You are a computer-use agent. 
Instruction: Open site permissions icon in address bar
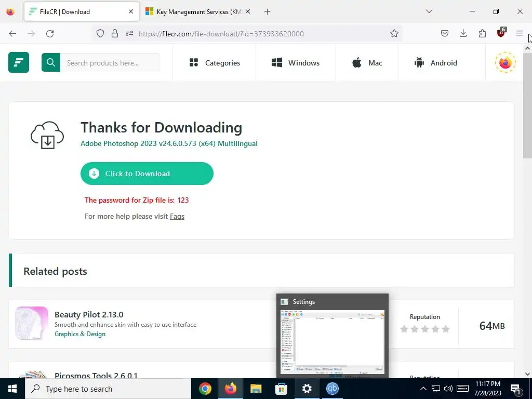pos(129,34)
